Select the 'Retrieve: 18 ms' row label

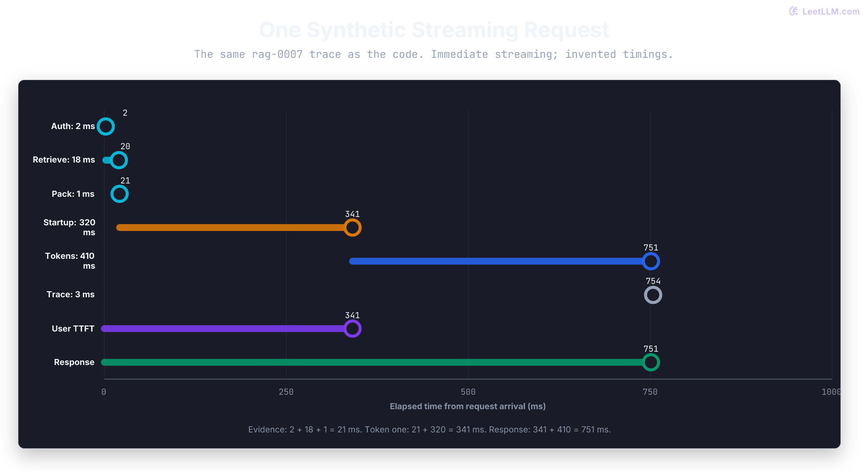click(64, 159)
